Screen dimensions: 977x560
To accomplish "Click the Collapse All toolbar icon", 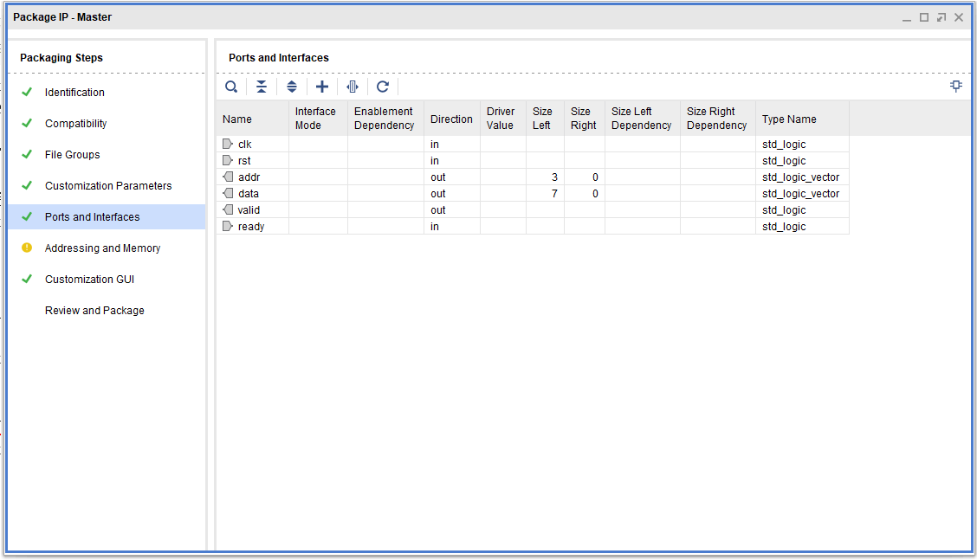I will point(262,87).
